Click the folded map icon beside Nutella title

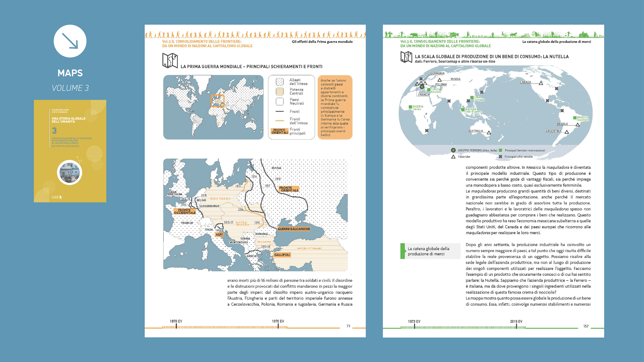(x=406, y=57)
